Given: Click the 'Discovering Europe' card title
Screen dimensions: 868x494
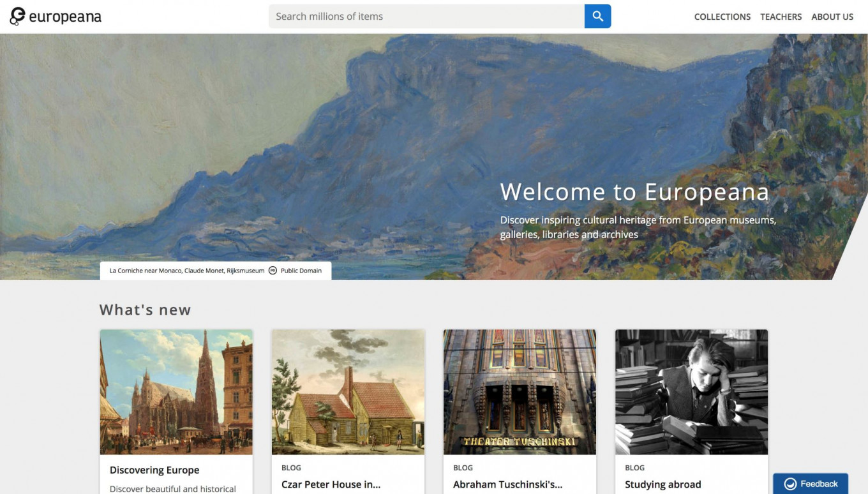Looking at the screenshot, I should coord(154,470).
